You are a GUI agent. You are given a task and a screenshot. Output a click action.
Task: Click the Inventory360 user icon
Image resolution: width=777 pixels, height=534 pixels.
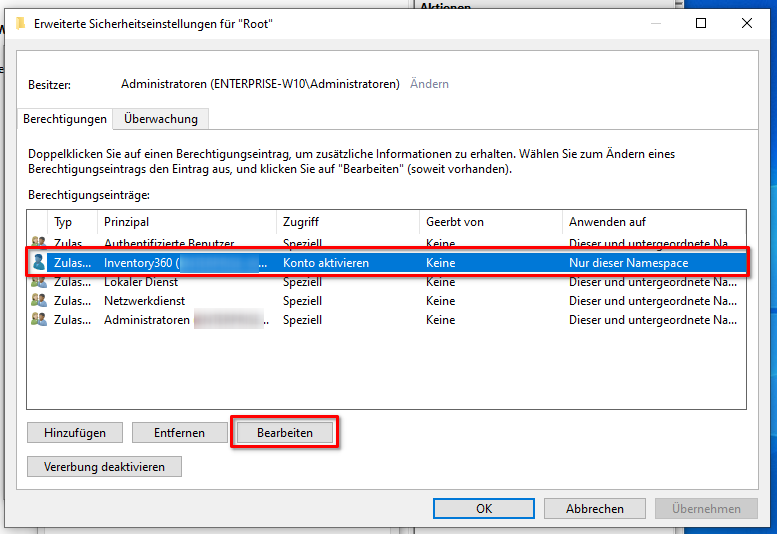coord(39,263)
